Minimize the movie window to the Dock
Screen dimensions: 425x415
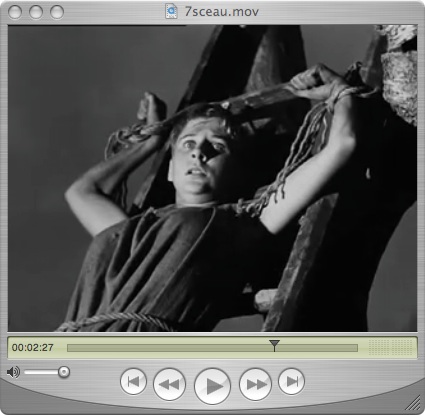point(36,12)
